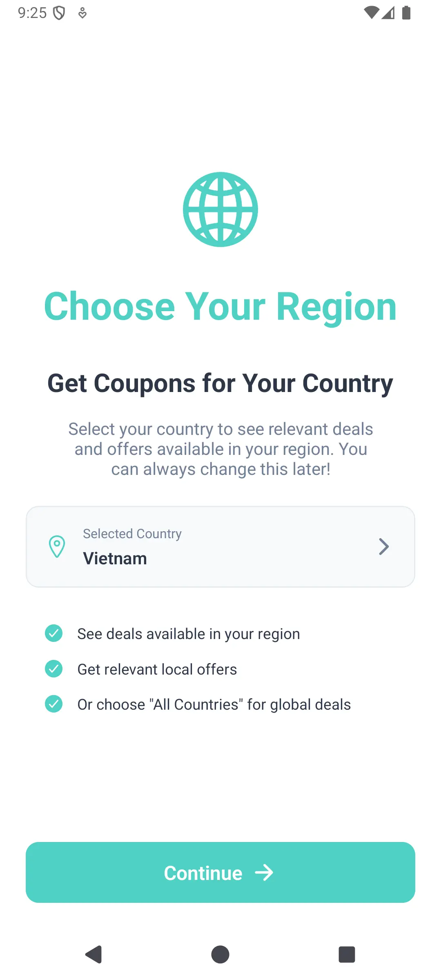Viewport: 441px width, 980px height.
Task: Tap the teal globe icon
Action: point(220,209)
